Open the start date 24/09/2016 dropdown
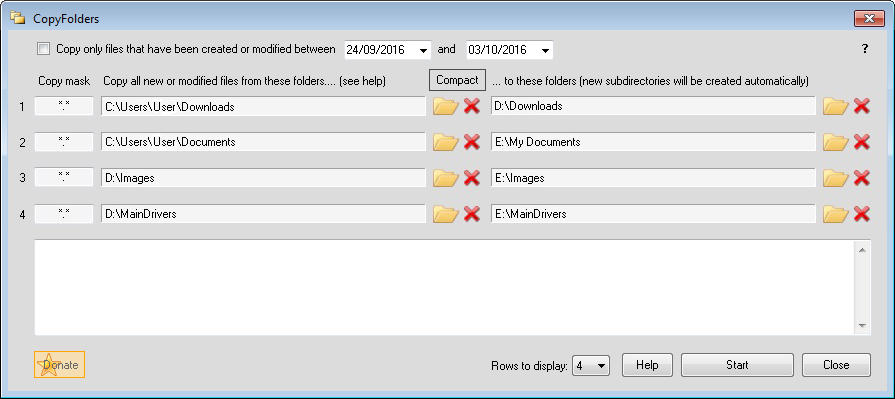This screenshot has width=895, height=399. (x=423, y=50)
